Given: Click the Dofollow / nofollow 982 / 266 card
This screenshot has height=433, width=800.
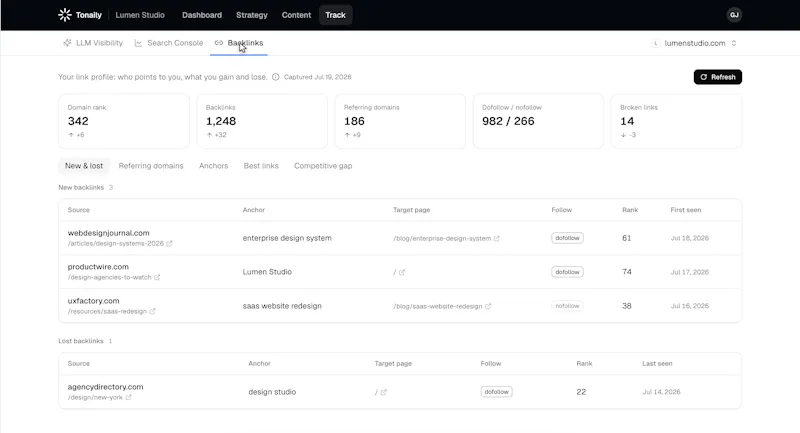Looking at the screenshot, I should (538, 121).
